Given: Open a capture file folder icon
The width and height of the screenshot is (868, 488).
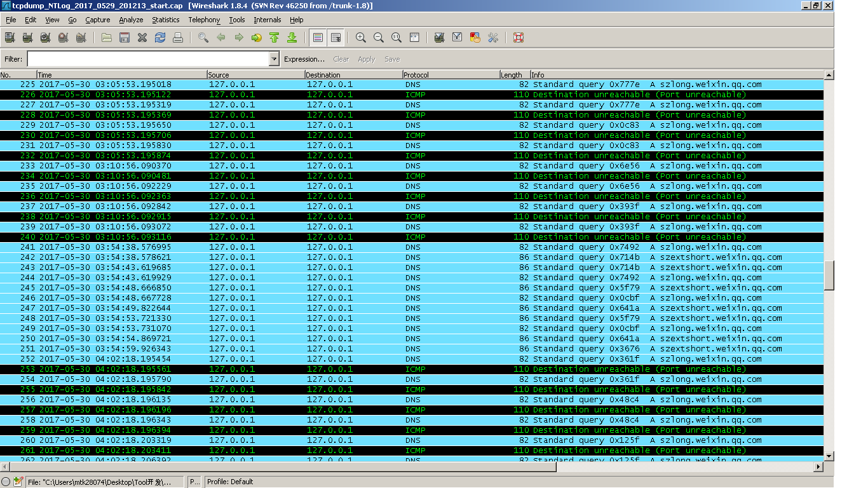Looking at the screenshot, I should [107, 37].
